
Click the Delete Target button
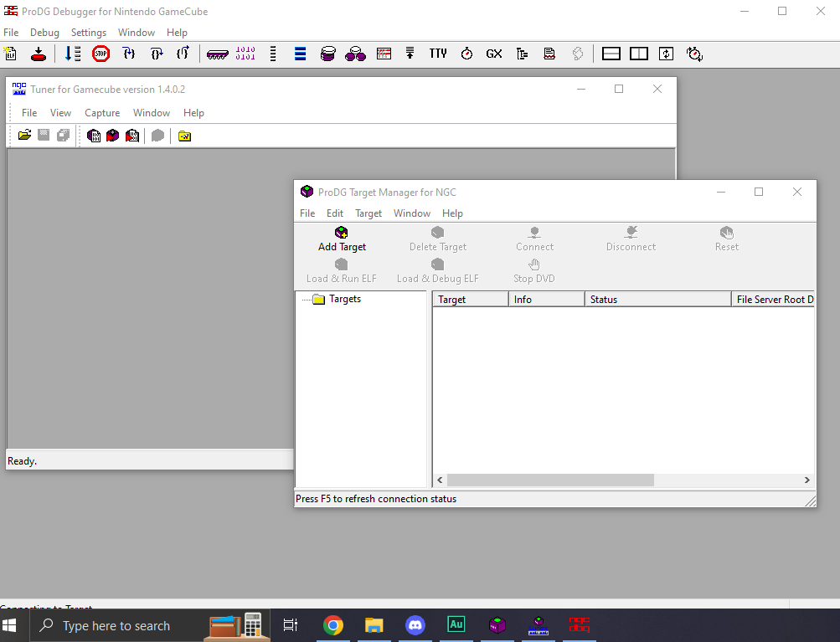click(438, 239)
